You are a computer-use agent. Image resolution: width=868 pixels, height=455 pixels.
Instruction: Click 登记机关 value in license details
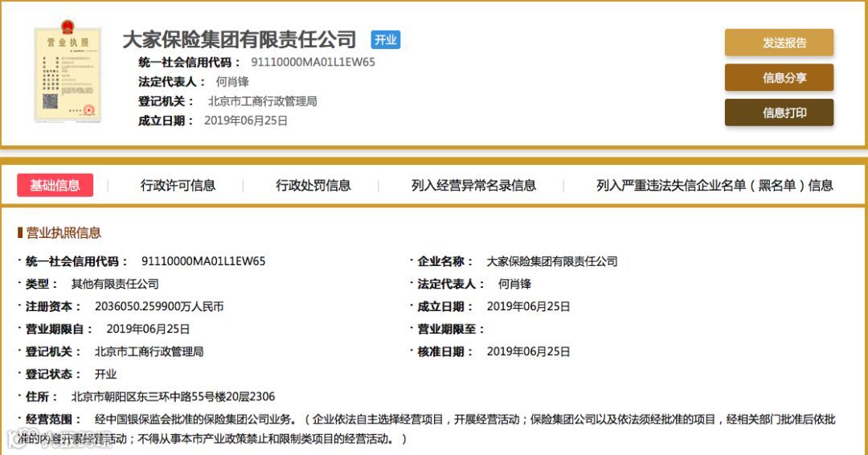tap(149, 351)
